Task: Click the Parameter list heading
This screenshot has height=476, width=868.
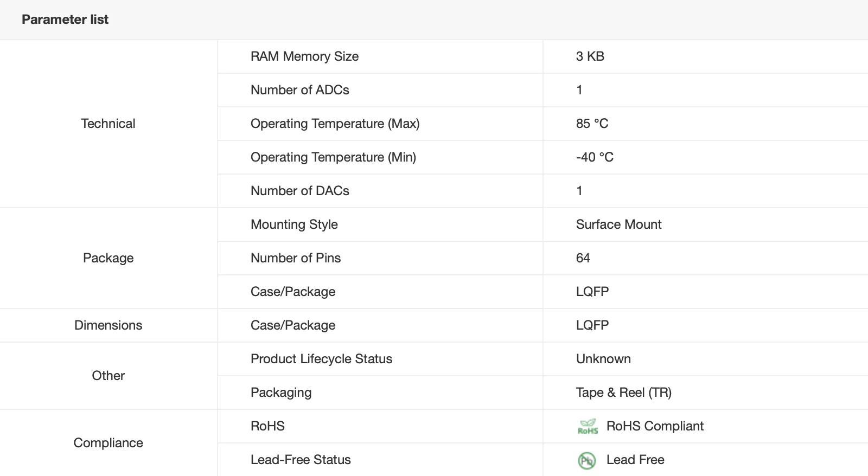Action: coord(65,20)
